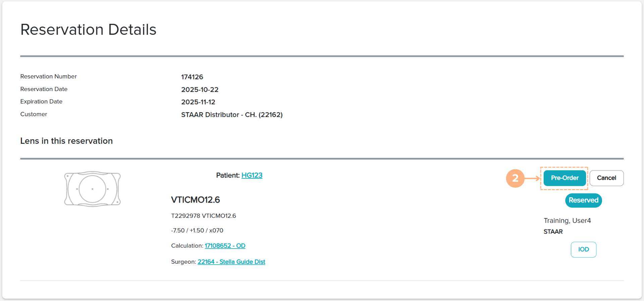Cancel the lens reservation

[606, 178]
